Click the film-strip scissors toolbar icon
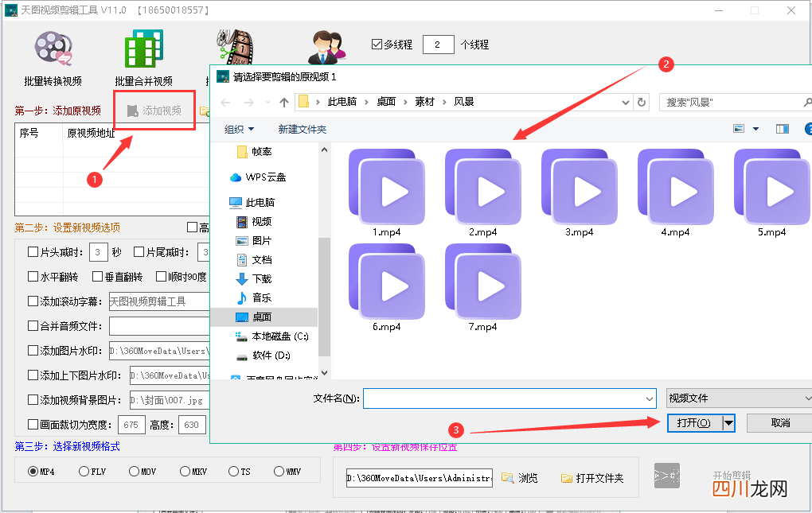The height and width of the screenshot is (513, 812). pyautogui.click(x=235, y=47)
